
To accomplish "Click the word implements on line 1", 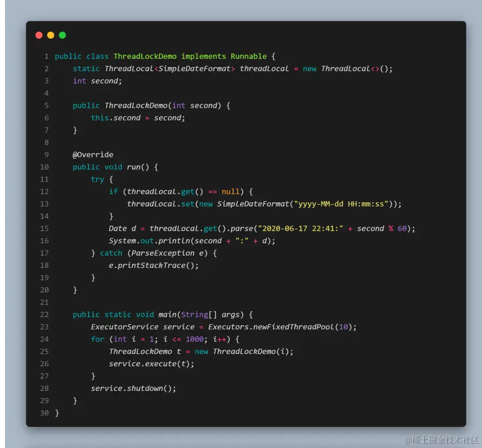I will pos(204,56).
